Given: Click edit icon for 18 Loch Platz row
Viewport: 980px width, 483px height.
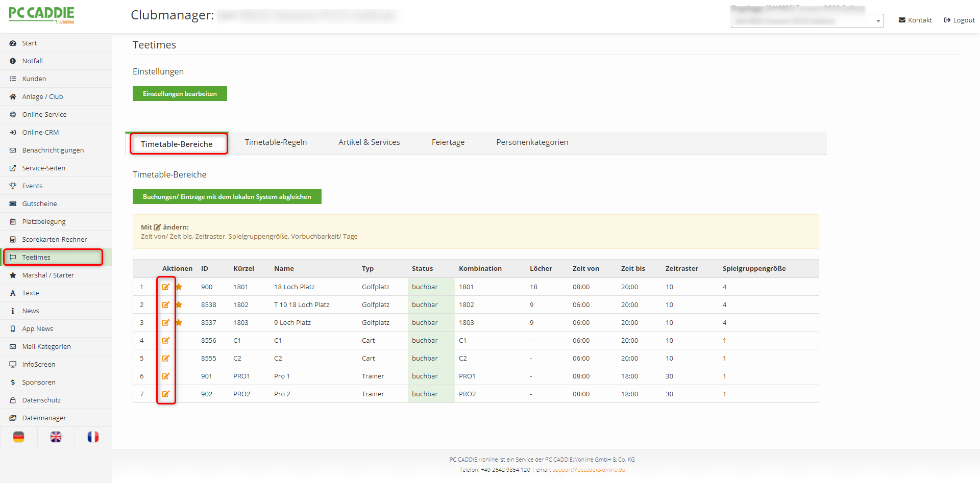Looking at the screenshot, I should (x=166, y=287).
